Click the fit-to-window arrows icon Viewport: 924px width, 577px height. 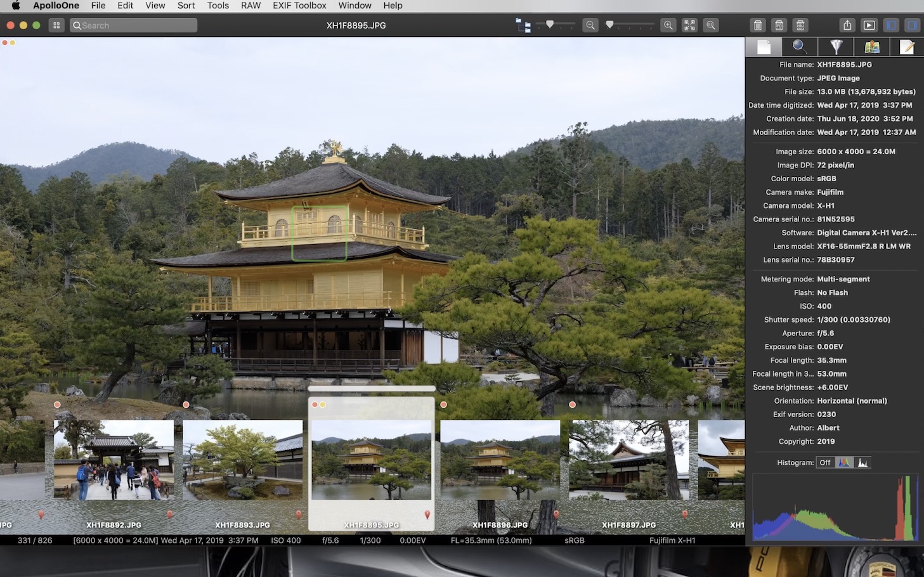click(x=689, y=25)
